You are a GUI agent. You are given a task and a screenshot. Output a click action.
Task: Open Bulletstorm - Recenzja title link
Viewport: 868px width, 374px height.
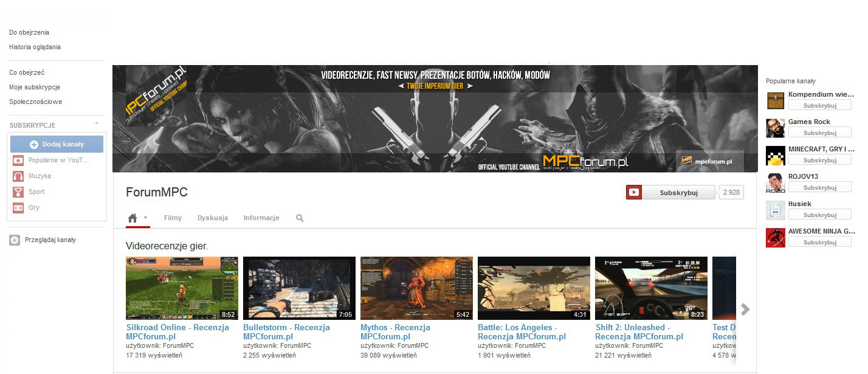(x=286, y=332)
